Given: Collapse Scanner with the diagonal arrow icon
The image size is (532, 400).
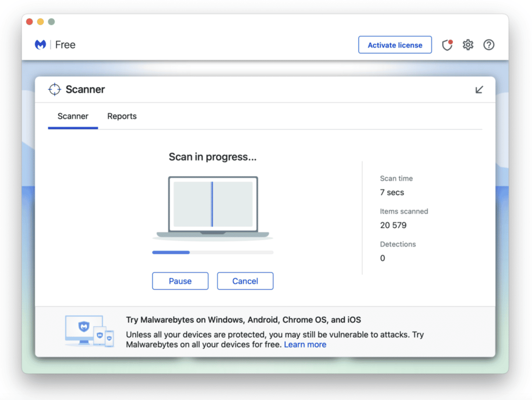Looking at the screenshot, I should [479, 89].
